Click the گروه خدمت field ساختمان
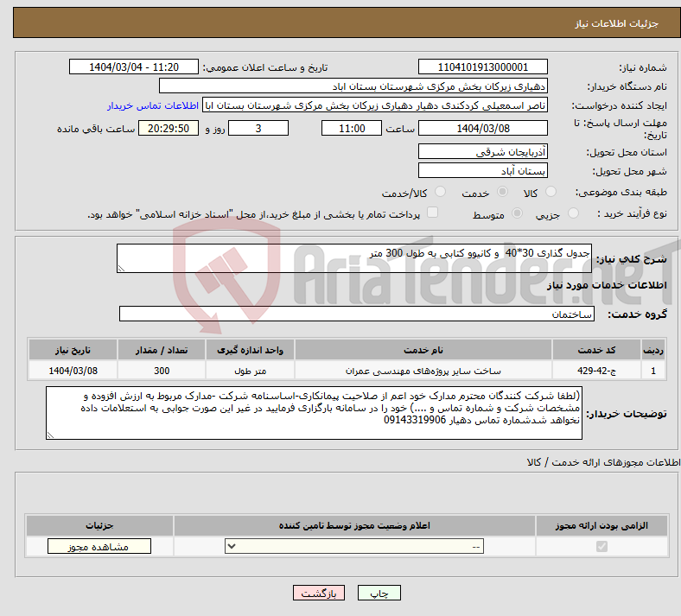 tap(357, 314)
